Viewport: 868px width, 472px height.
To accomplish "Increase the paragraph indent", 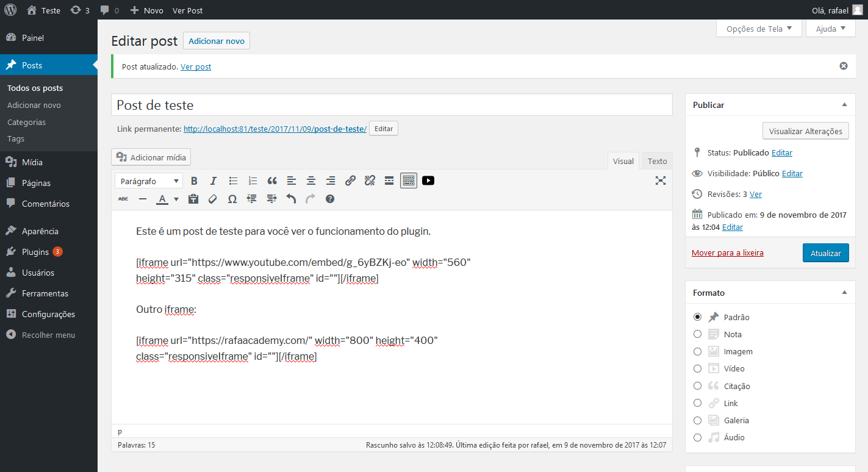I will (x=271, y=199).
